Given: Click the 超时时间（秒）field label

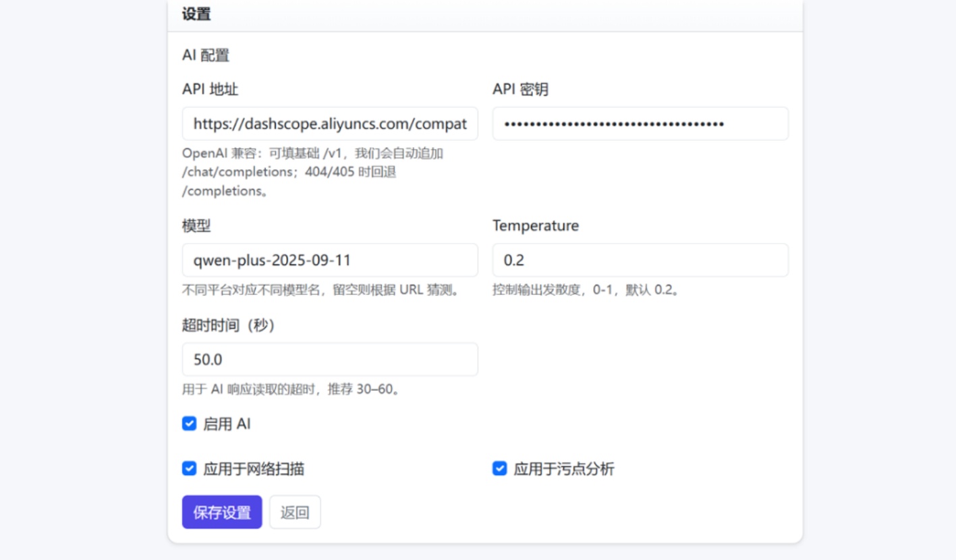Looking at the screenshot, I should pyautogui.click(x=229, y=325).
